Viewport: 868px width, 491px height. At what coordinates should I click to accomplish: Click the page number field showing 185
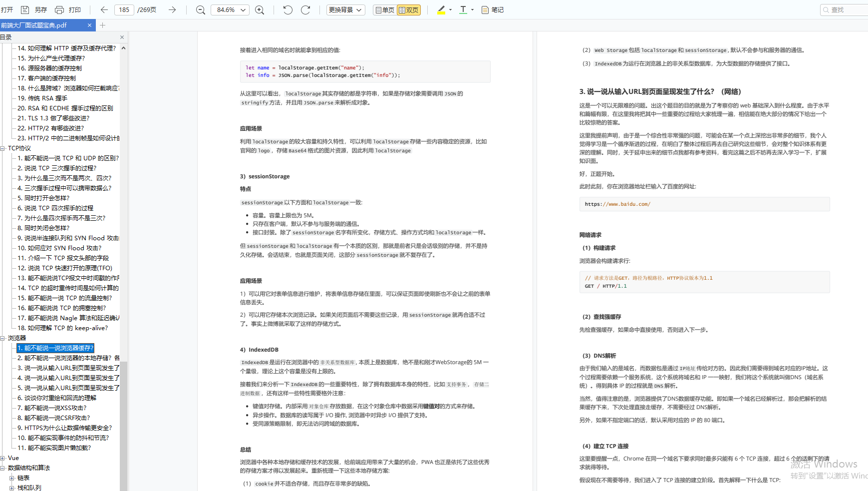point(124,9)
